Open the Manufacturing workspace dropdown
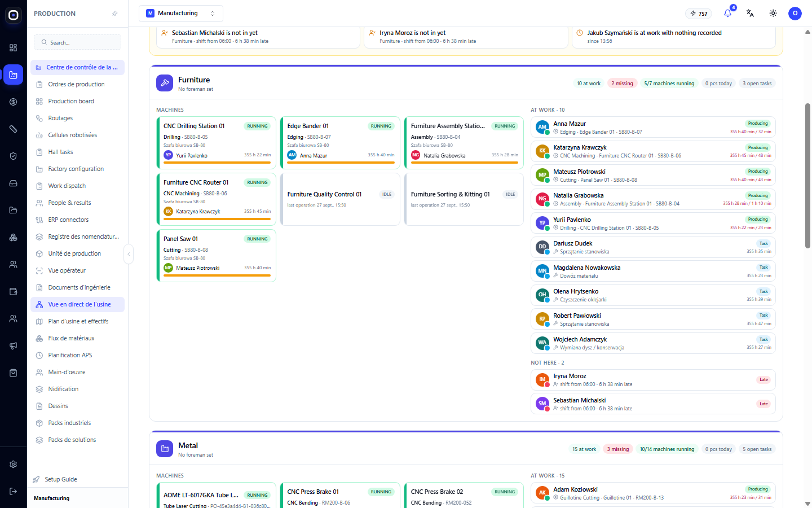The width and height of the screenshot is (812, 508). pyautogui.click(x=181, y=13)
